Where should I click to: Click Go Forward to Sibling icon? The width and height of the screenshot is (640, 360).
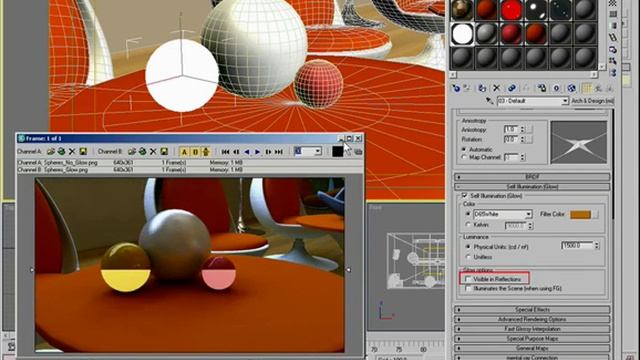[x=609, y=88]
